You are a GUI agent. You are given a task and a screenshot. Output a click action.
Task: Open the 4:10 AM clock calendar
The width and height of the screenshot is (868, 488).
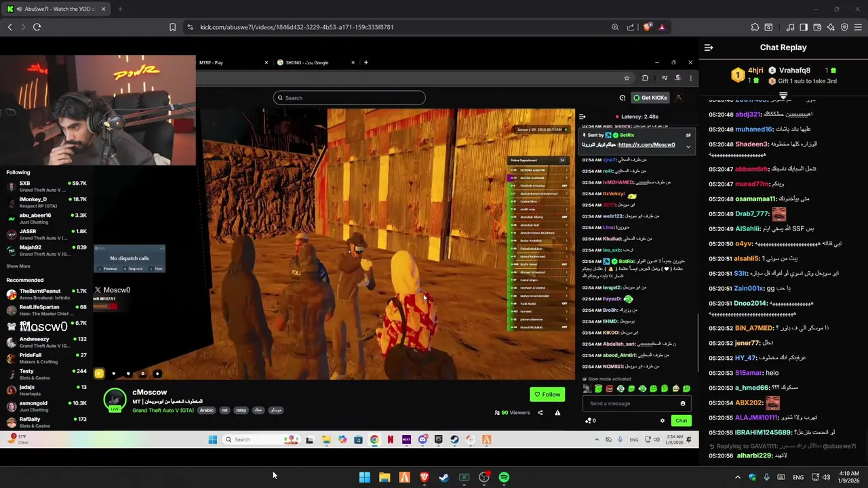coord(849,477)
